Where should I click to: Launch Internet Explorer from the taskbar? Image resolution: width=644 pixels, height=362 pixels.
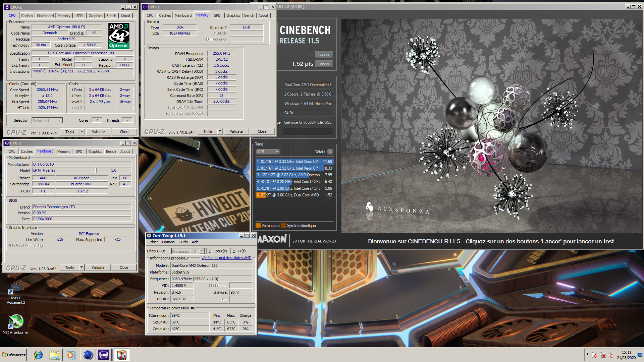click(38, 355)
